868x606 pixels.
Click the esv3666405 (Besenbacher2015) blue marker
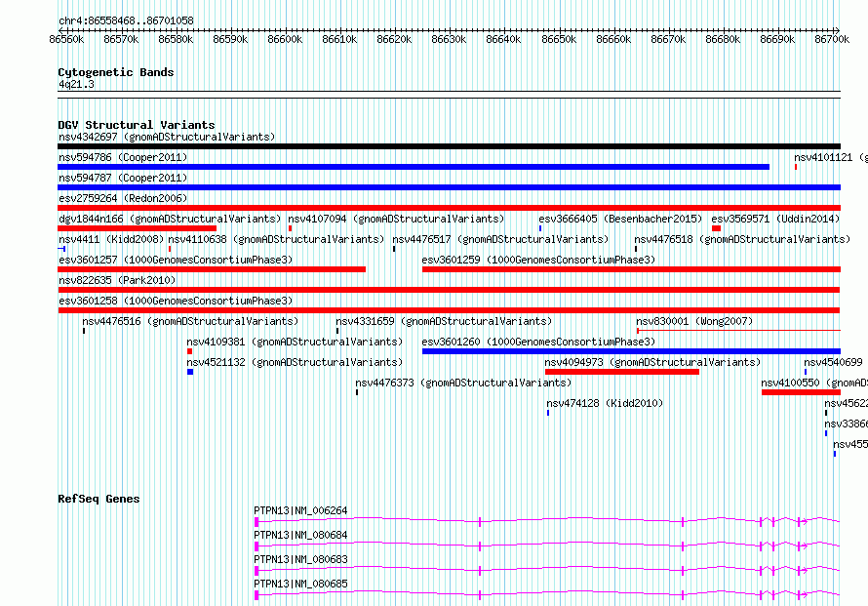540,228
